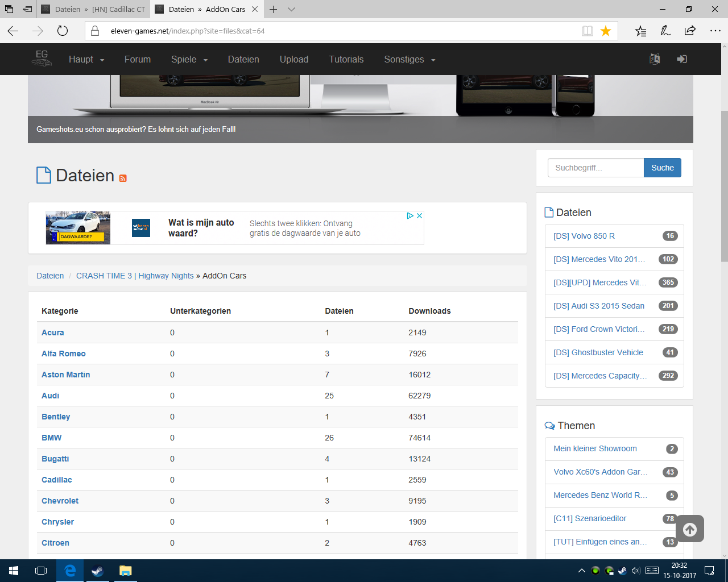Image resolution: width=728 pixels, height=582 pixels.
Task: Click the web notes pen icon
Action: pos(665,31)
